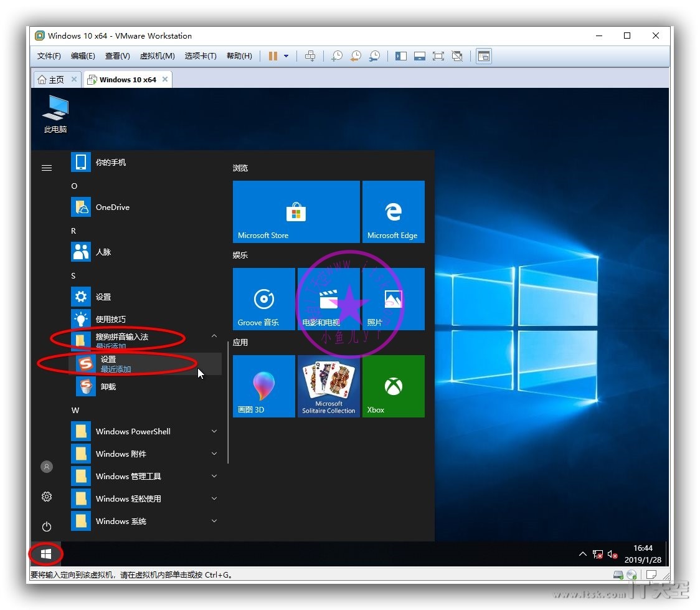
Task: Take a snapshot of the virtual machine
Action: (336, 56)
